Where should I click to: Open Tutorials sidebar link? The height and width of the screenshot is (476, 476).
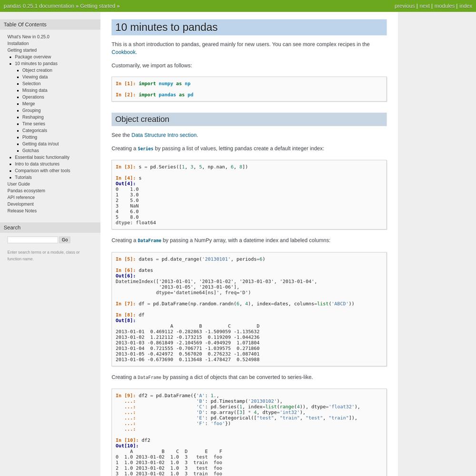(x=23, y=177)
